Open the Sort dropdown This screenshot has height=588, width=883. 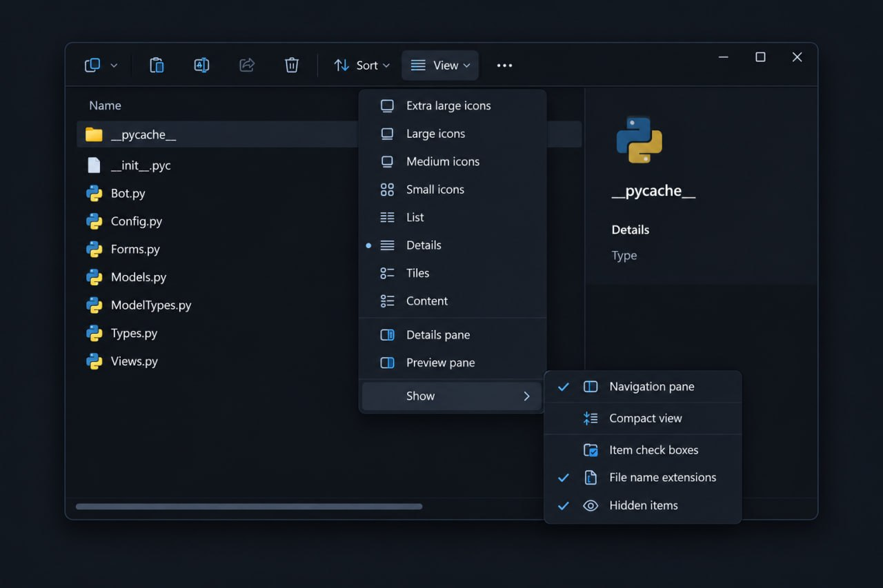[x=361, y=65]
